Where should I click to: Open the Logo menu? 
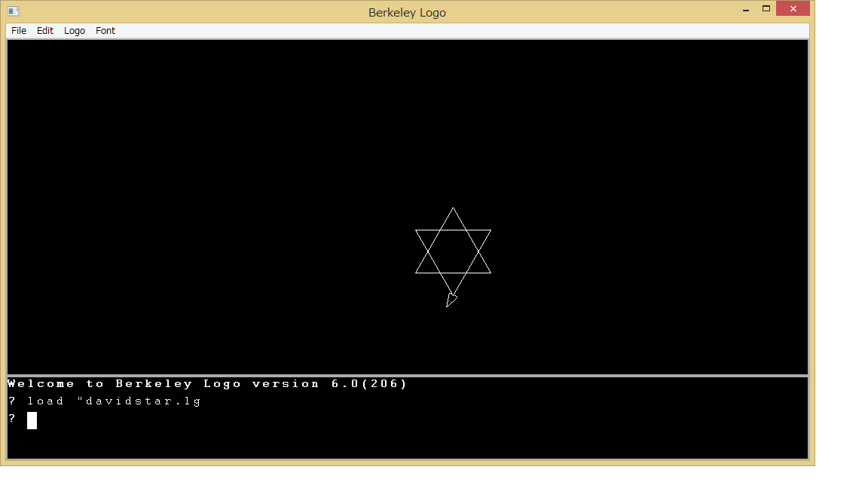(74, 30)
